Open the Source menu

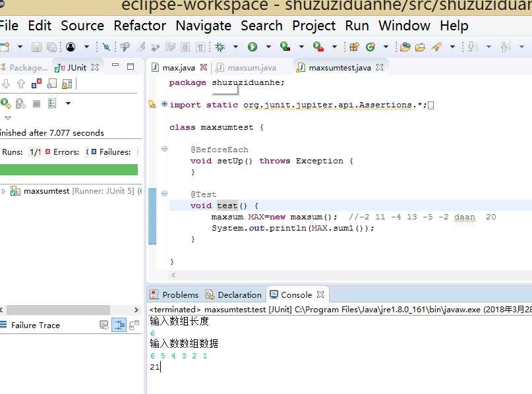[82, 26]
